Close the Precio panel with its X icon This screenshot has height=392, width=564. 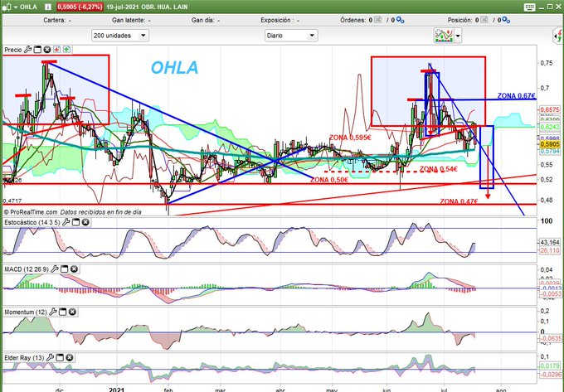[x=46, y=50]
